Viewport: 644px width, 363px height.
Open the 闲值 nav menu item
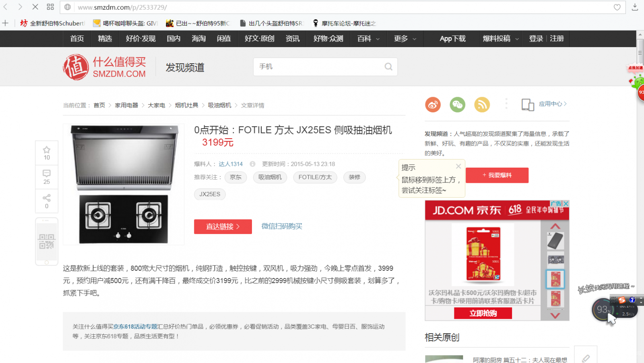[224, 39]
